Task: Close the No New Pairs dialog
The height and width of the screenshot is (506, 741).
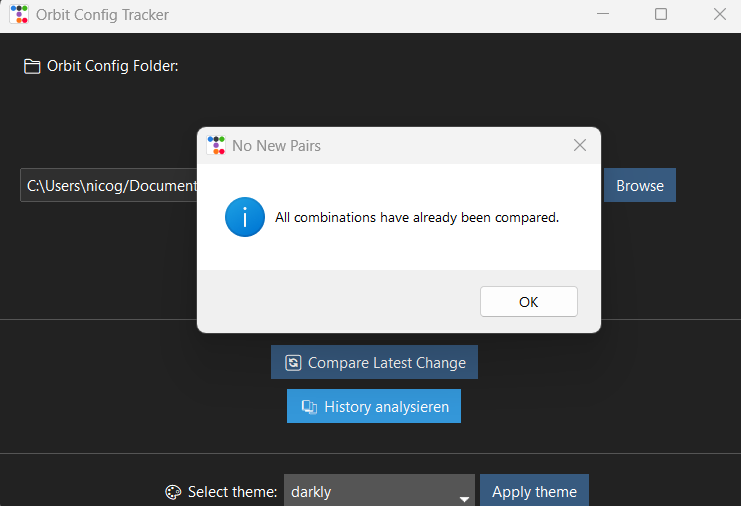Action: click(580, 145)
